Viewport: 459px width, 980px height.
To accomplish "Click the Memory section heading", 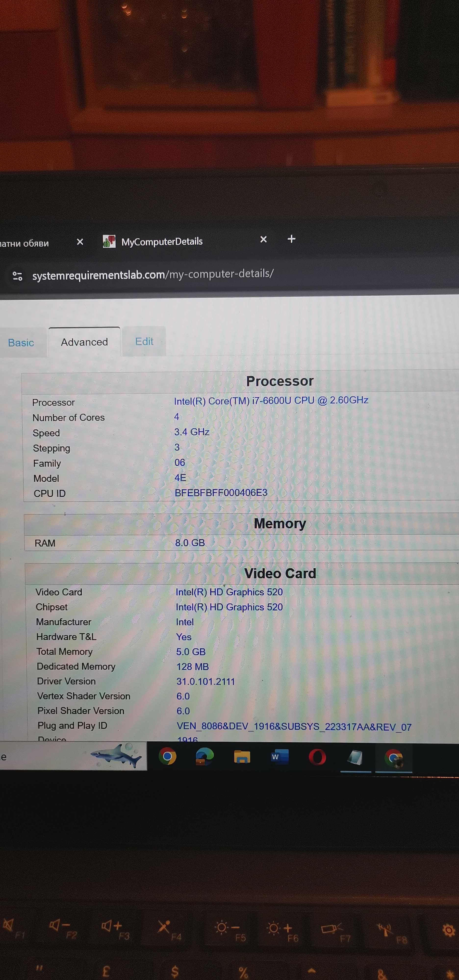I will point(280,524).
